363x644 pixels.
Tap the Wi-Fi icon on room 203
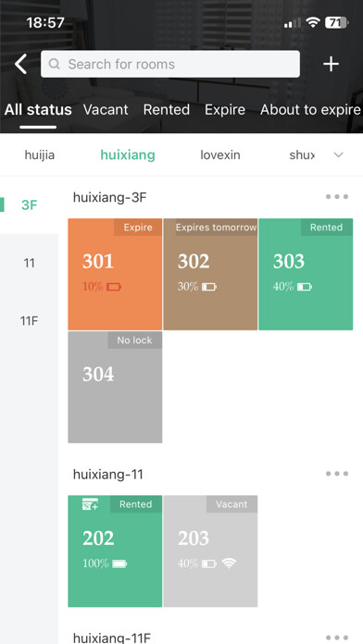pyautogui.click(x=229, y=563)
